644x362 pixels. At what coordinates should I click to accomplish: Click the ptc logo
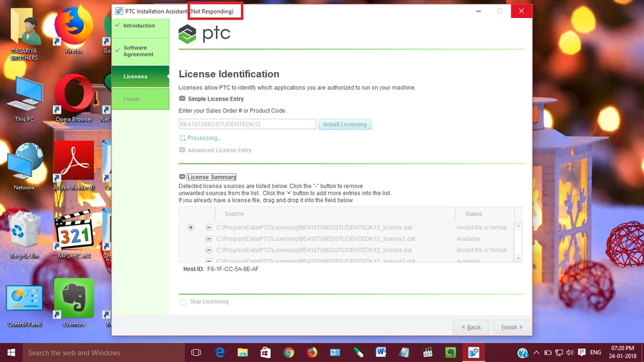pos(204,33)
